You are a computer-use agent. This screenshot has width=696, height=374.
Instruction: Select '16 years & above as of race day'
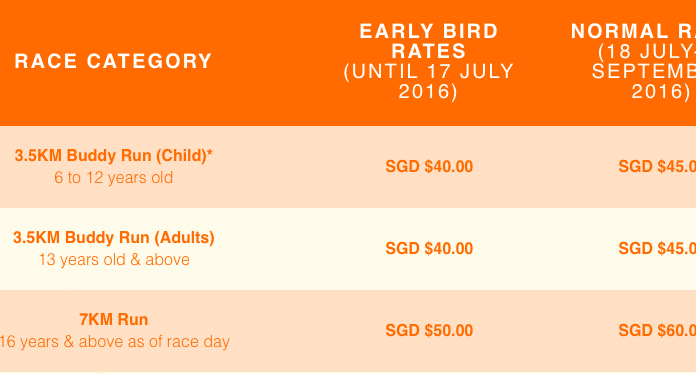[115, 342]
